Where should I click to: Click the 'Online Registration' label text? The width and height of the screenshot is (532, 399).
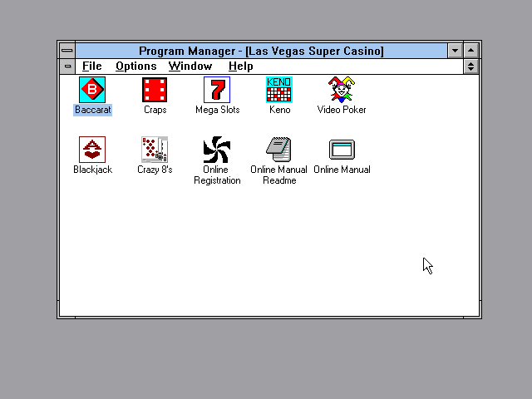217,175
